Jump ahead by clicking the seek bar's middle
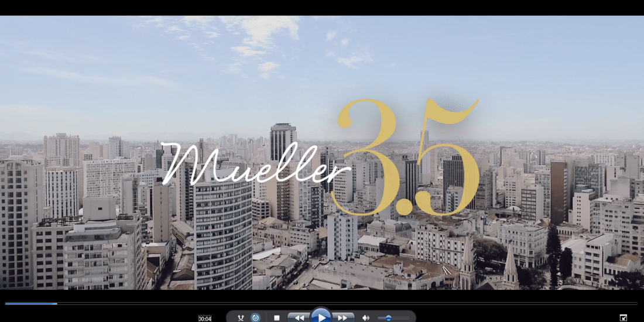The height and width of the screenshot is (322, 644). click(322, 304)
